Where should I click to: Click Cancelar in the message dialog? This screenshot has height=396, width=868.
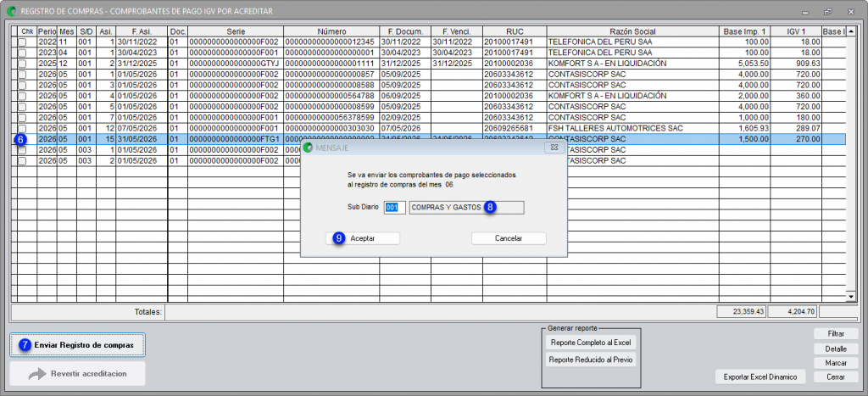(x=509, y=238)
